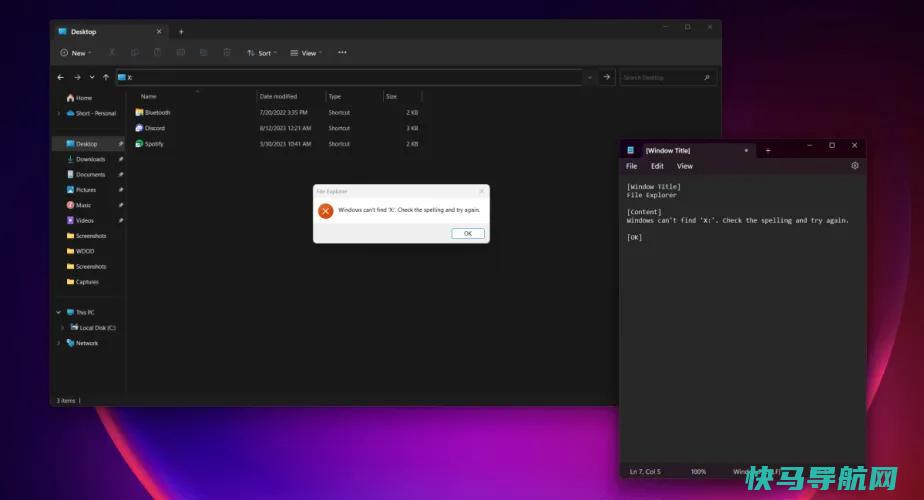Click pin icon next to Documents
The width and height of the screenshot is (924, 500).
coord(120,175)
